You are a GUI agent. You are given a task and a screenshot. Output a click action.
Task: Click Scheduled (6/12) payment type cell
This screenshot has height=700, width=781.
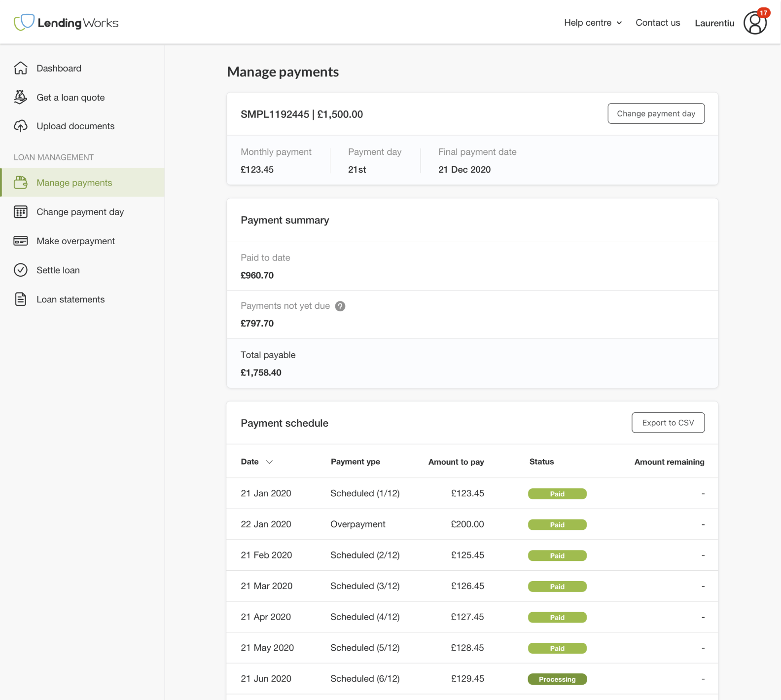tap(365, 679)
